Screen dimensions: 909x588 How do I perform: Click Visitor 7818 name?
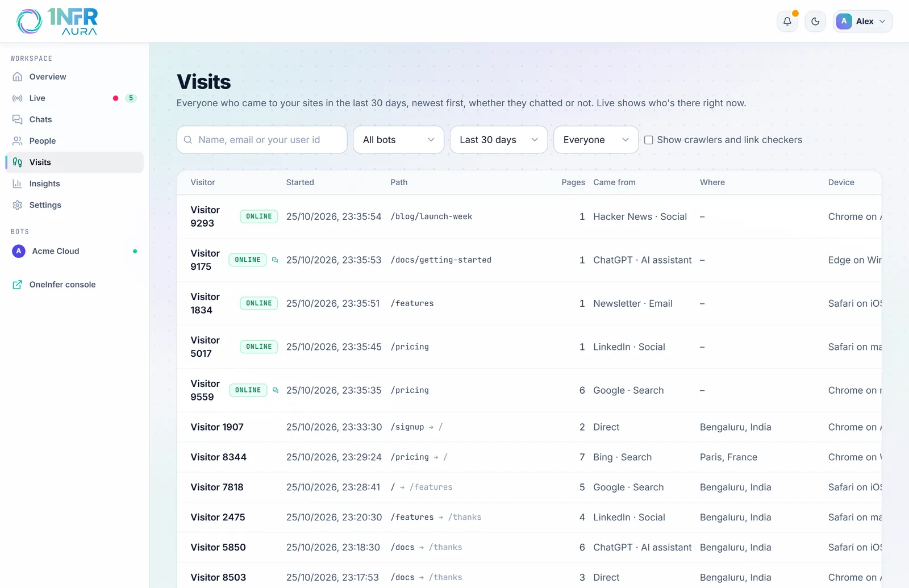coord(217,487)
